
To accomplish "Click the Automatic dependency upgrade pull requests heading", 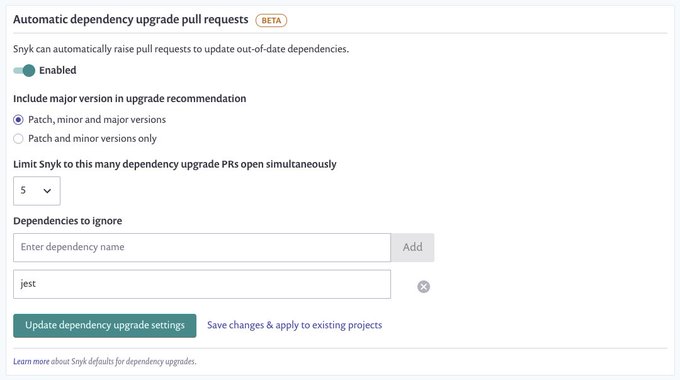I will click(131, 20).
